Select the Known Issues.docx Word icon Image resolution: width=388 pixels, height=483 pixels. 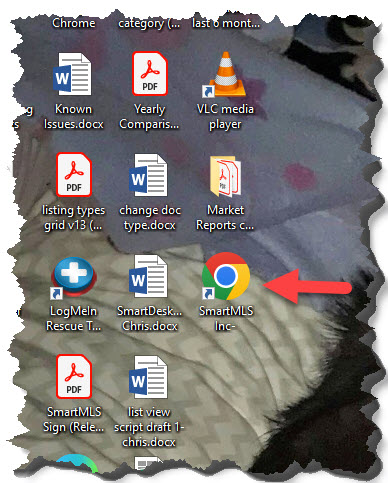[x=72, y=74]
